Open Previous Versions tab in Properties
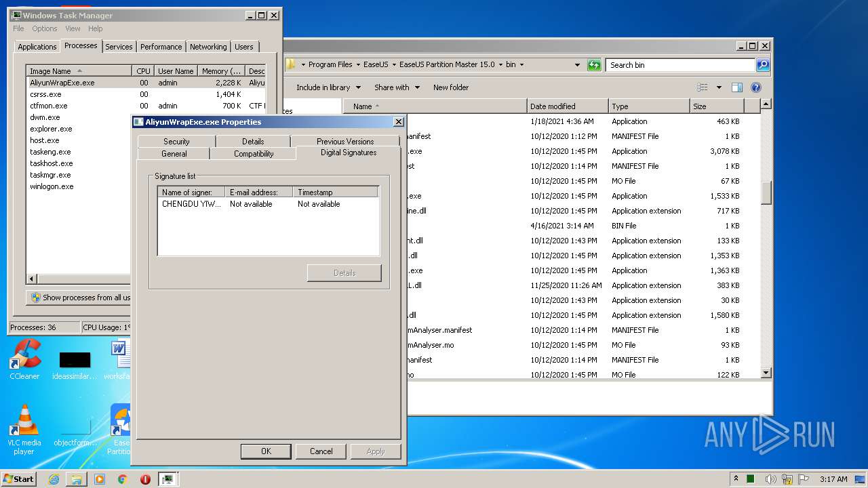Screen dimensions: 868x488 (345, 142)
